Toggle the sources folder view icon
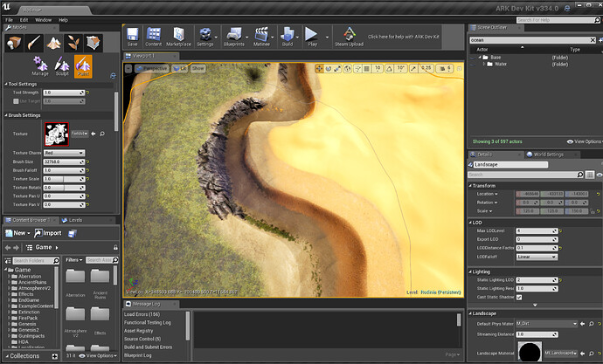This screenshot has height=364, width=603. pos(8,260)
